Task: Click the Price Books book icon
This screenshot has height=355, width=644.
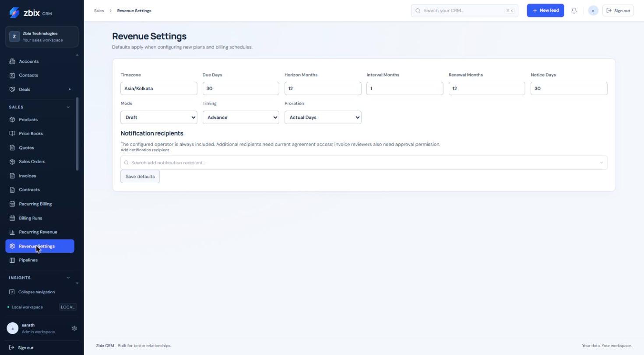Action: (x=12, y=133)
